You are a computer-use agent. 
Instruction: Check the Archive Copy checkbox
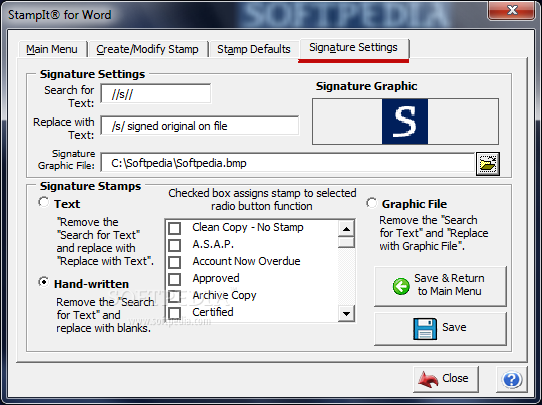(175, 296)
